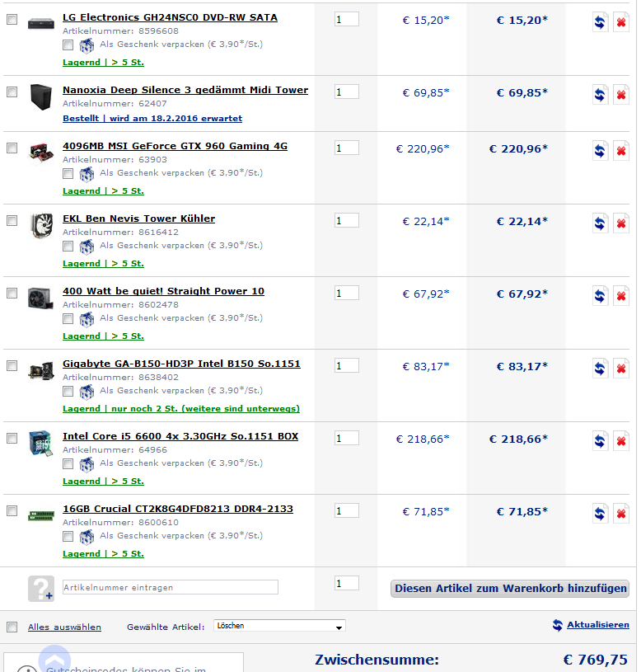Click Diesen Artikel zum Warenkorb hinzufügen

[x=509, y=589]
